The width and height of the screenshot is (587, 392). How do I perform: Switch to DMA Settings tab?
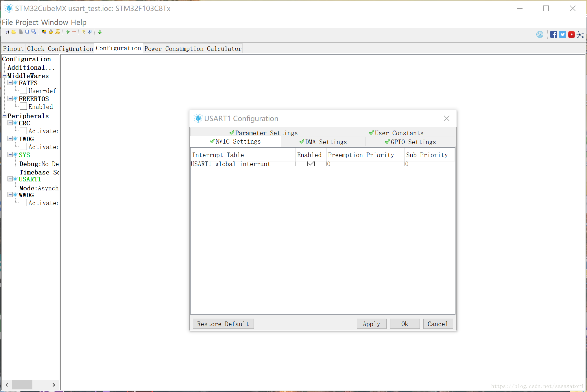point(323,142)
